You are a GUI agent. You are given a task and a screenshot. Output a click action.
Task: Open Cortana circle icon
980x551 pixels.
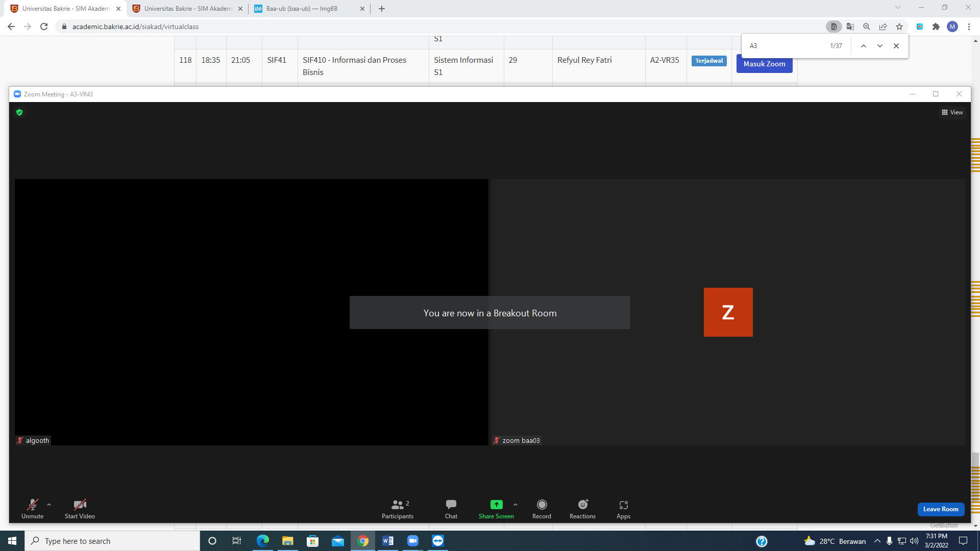(x=212, y=541)
